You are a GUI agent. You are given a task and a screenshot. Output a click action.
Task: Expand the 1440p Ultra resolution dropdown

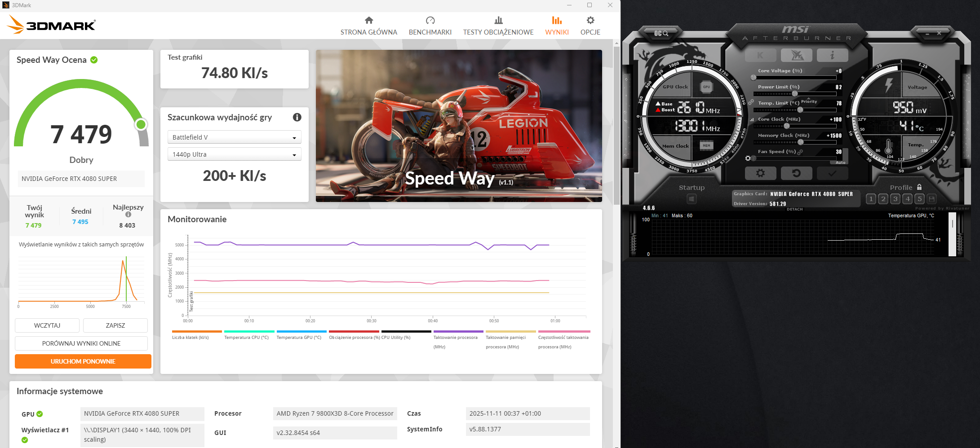pyautogui.click(x=234, y=154)
